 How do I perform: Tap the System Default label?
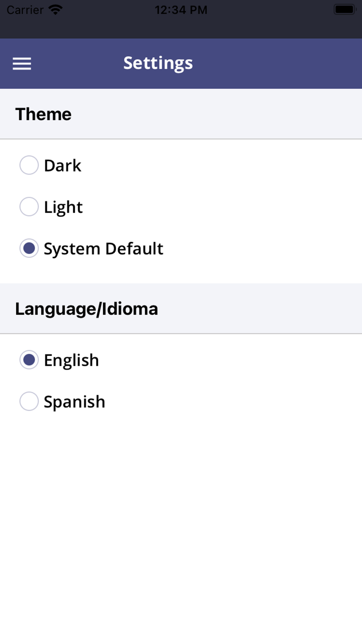pos(104,249)
